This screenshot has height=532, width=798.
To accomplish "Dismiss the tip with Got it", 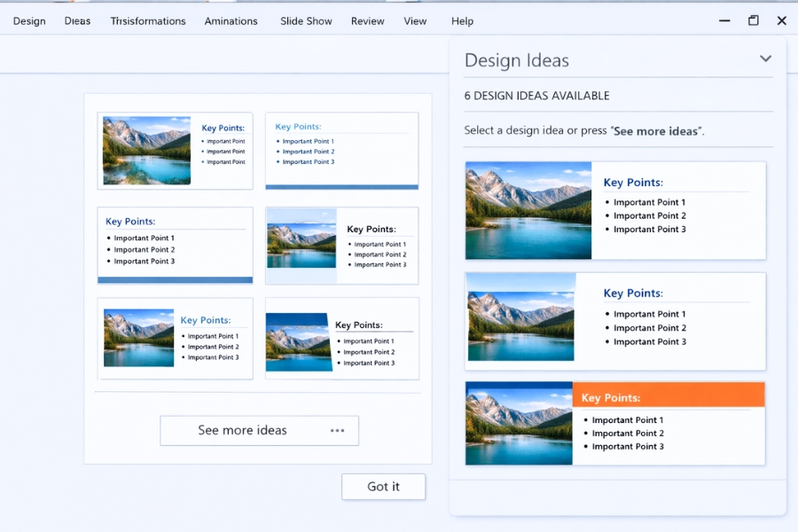I will point(383,486).
